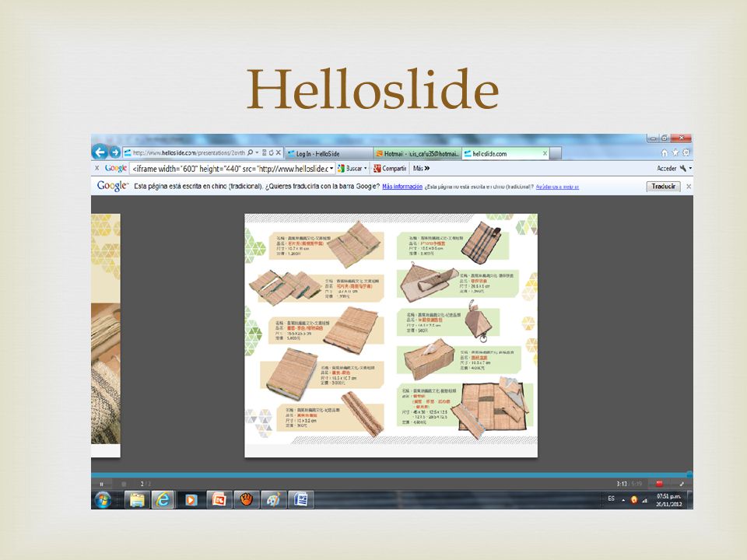Click the search magnifier in the address bar
The width and height of the screenshot is (747, 560).
point(250,153)
